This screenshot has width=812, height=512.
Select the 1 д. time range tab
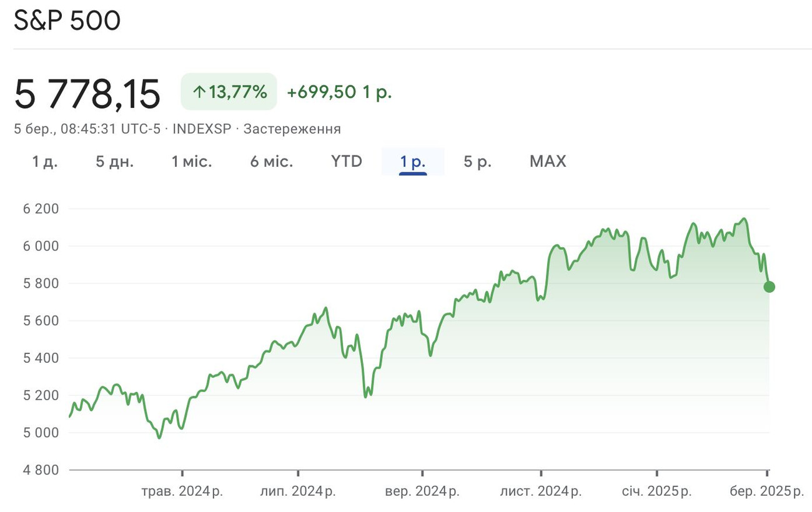45,162
